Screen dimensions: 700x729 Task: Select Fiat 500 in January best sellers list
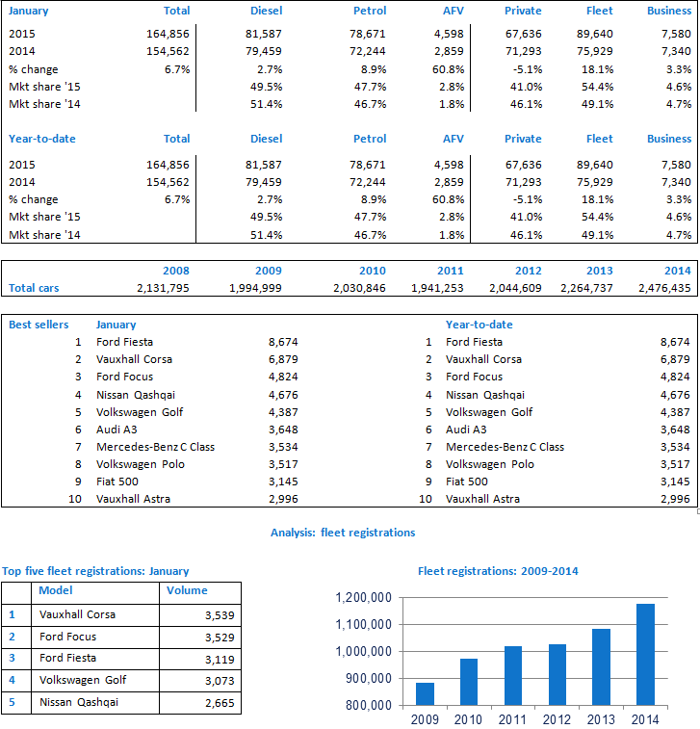pyautogui.click(x=119, y=482)
